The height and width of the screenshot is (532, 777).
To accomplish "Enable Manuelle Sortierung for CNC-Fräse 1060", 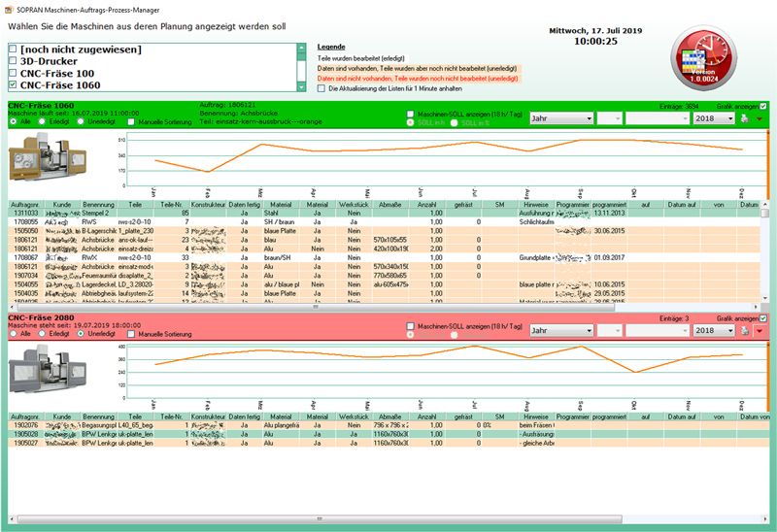I will click(131, 122).
